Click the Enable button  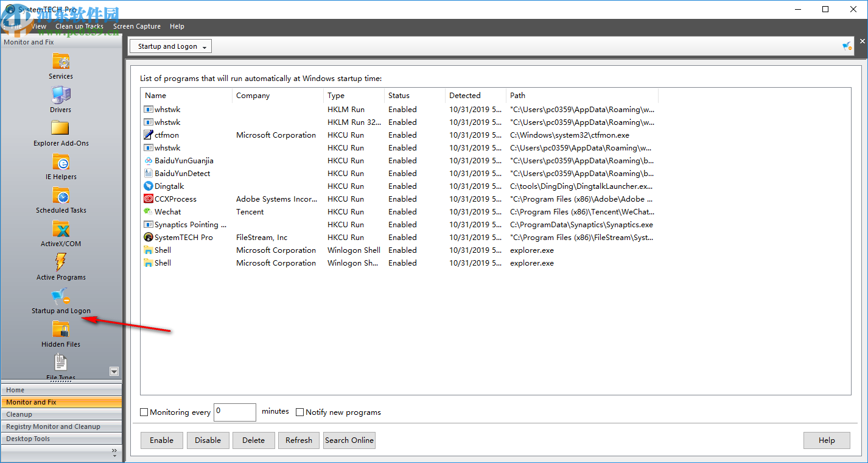pos(161,440)
